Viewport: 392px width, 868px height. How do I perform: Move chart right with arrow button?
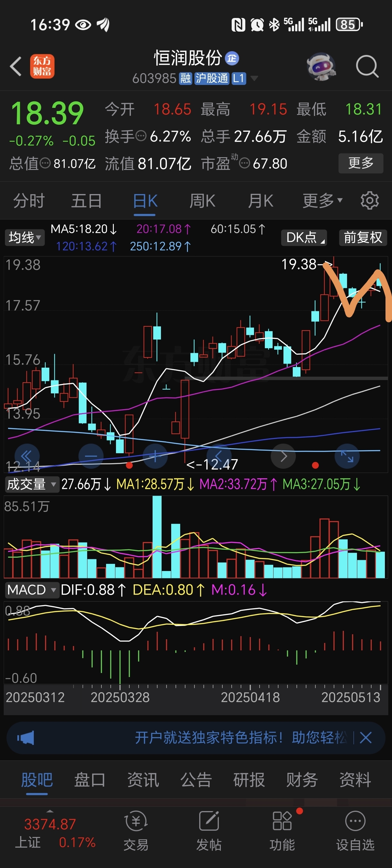point(283,456)
